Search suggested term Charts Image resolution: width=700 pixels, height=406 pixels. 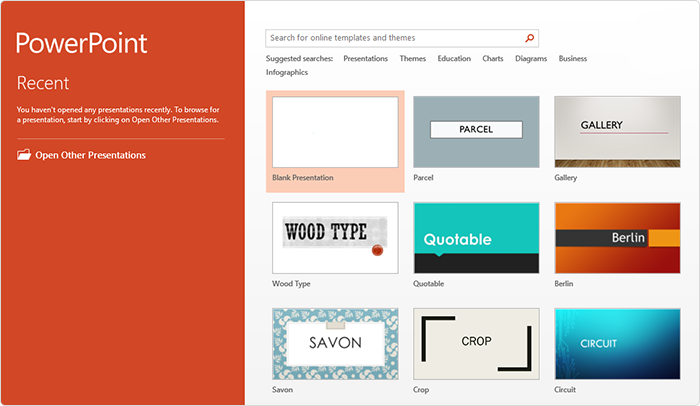click(492, 59)
